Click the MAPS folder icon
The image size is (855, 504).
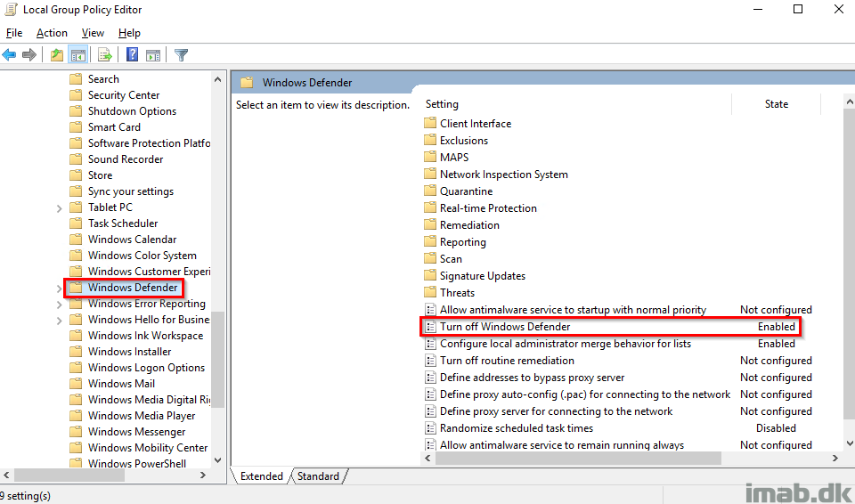coord(430,157)
